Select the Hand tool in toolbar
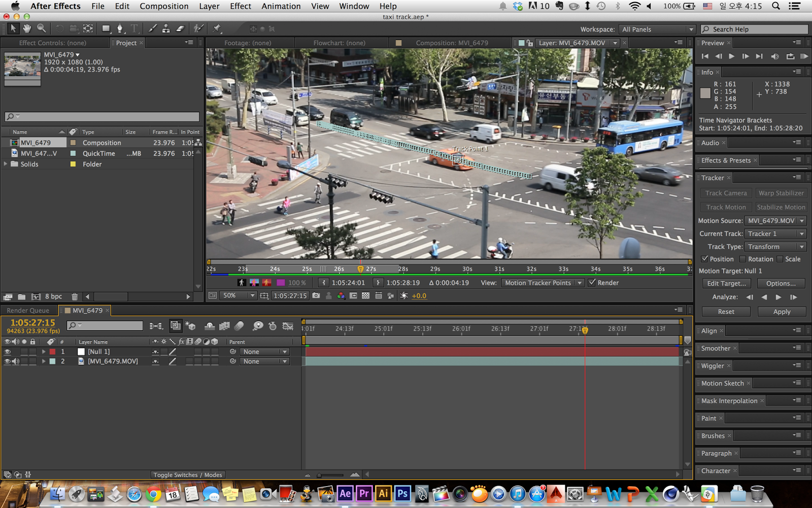The height and width of the screenshot is (508, 812). 27,28
